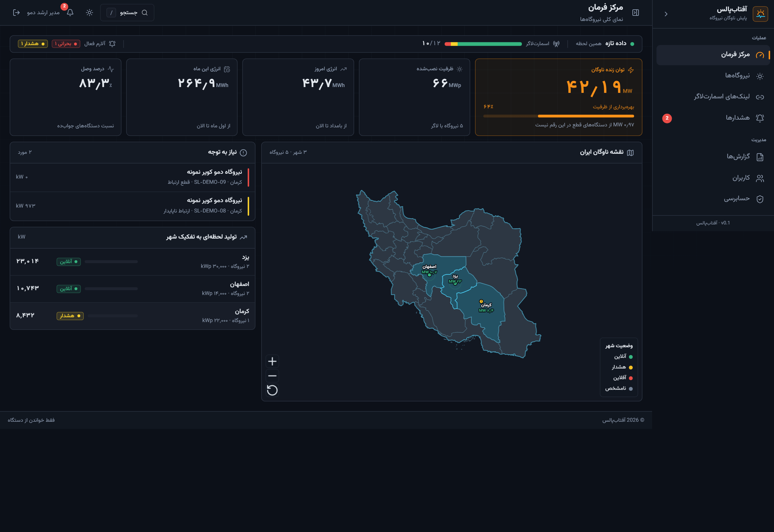Reset the map view with the rotate icon
The width and height of the screenshot is (774, 532).
point(272,390)
